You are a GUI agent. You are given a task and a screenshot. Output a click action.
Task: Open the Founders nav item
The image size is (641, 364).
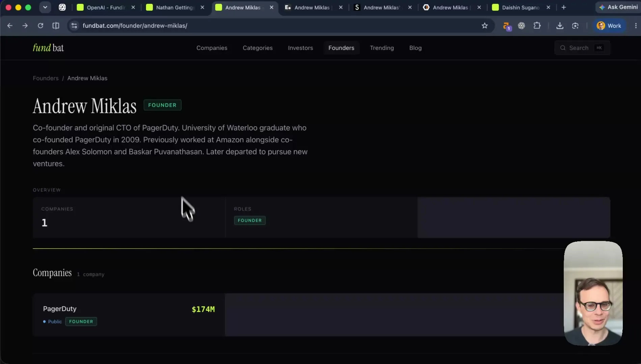click(341, 48)
